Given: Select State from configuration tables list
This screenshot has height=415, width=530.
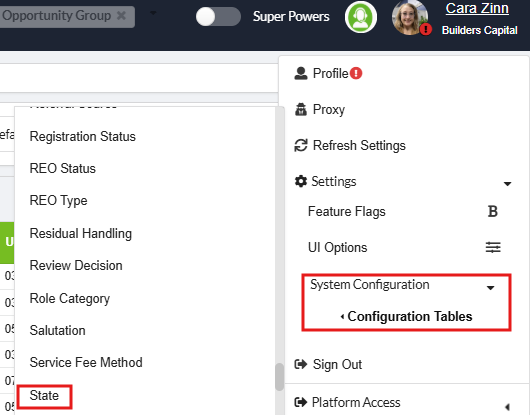Looking at the screenshot, I should point(44,395).
